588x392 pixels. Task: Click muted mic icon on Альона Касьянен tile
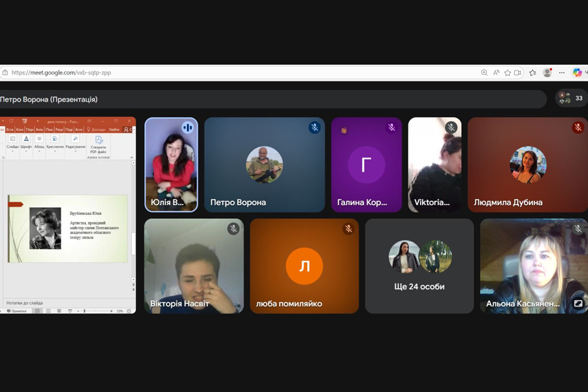pyautogui.click(x=578, y=229)
